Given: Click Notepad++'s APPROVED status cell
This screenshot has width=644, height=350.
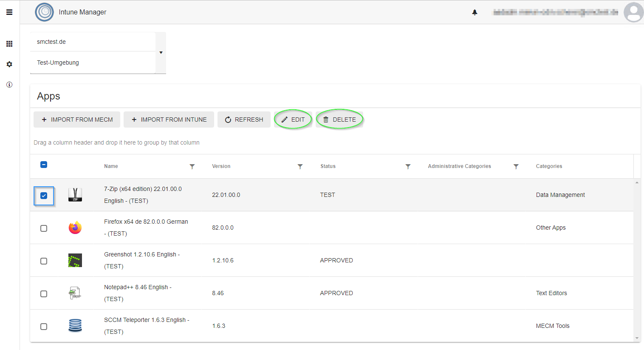Looking at the screenshot, I should point(336,293).
